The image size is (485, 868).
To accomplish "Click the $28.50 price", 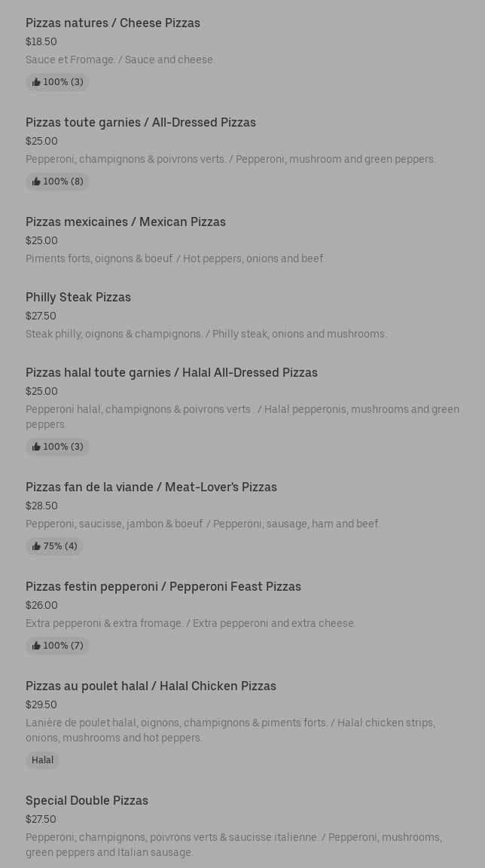I will point(41,506).
